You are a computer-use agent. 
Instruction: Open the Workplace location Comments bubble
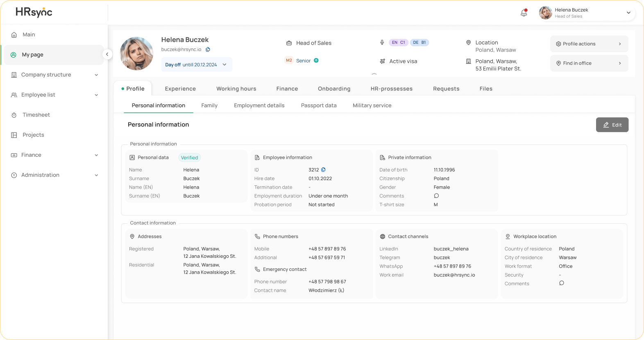pyautogui.click(x=562, y=283)
